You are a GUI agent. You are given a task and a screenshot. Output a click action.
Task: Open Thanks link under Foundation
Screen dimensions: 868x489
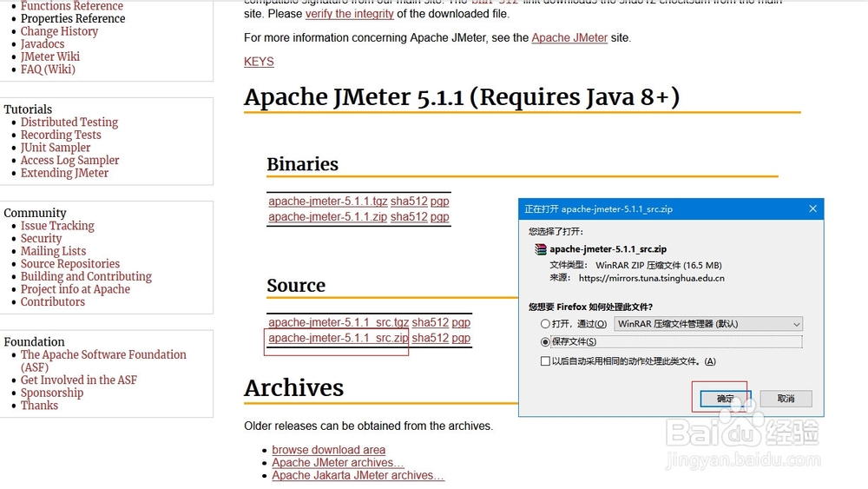39,406
